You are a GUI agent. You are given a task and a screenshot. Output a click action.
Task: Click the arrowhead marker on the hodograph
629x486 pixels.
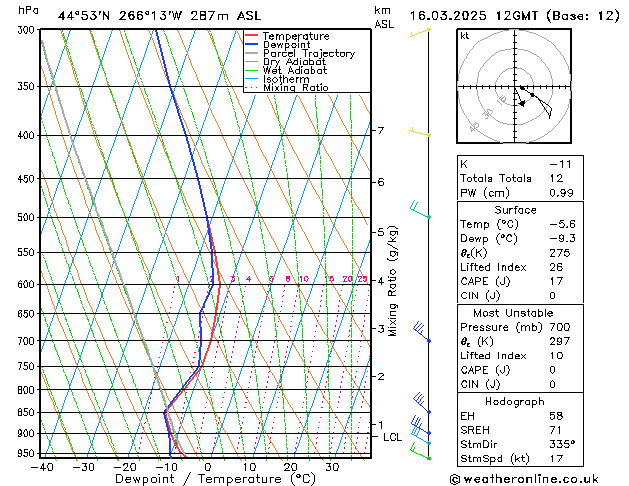522,104
